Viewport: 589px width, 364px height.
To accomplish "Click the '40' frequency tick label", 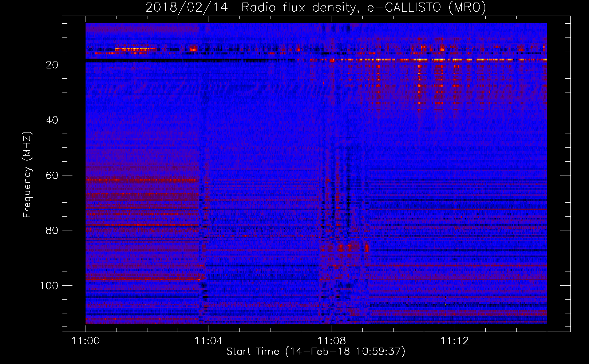I will click(x=52, y=120).
